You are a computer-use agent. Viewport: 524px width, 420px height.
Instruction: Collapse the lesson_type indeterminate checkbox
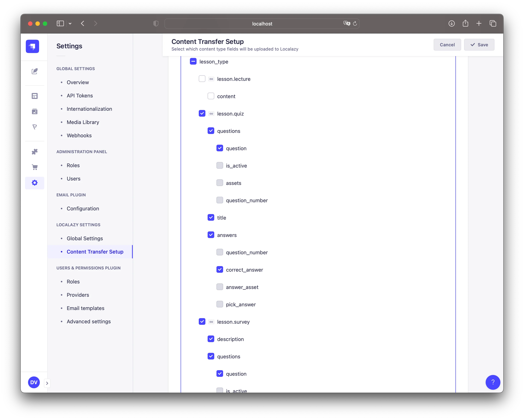[193, 61]
